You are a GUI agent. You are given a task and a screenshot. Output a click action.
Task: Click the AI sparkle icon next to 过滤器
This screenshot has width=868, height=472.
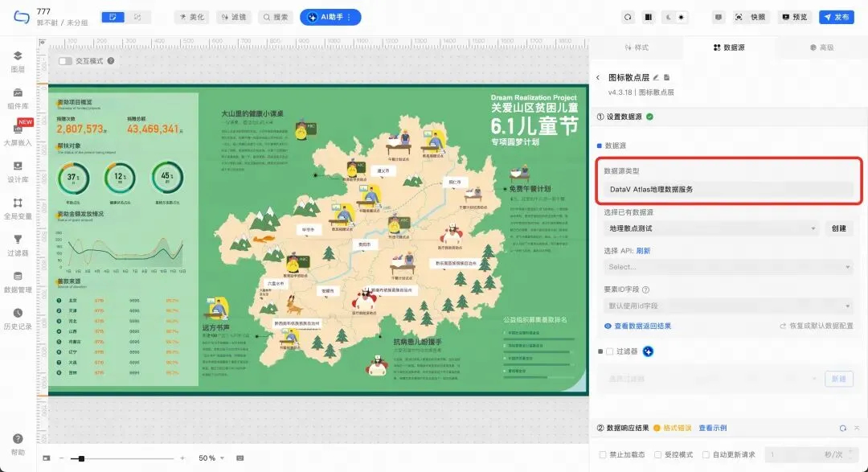click(x=649, y=351)
